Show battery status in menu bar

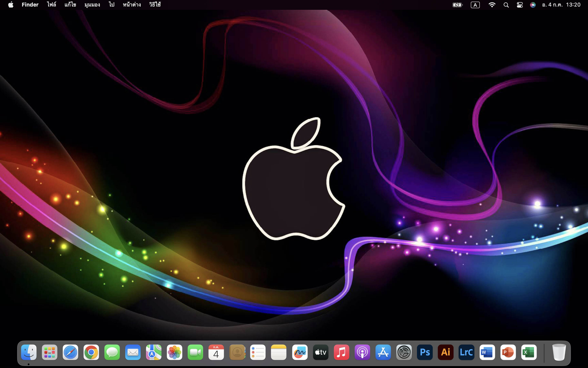tap(458, 5)
